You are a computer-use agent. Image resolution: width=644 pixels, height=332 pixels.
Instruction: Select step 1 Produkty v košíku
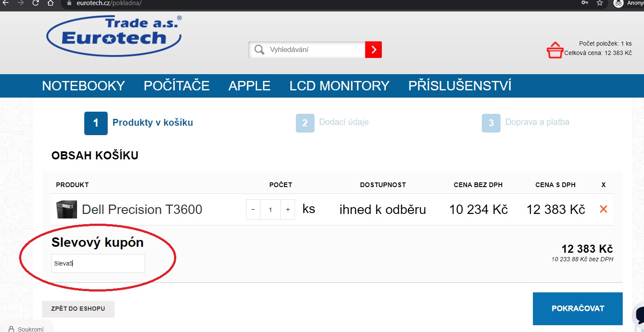(x=139, y=123)
